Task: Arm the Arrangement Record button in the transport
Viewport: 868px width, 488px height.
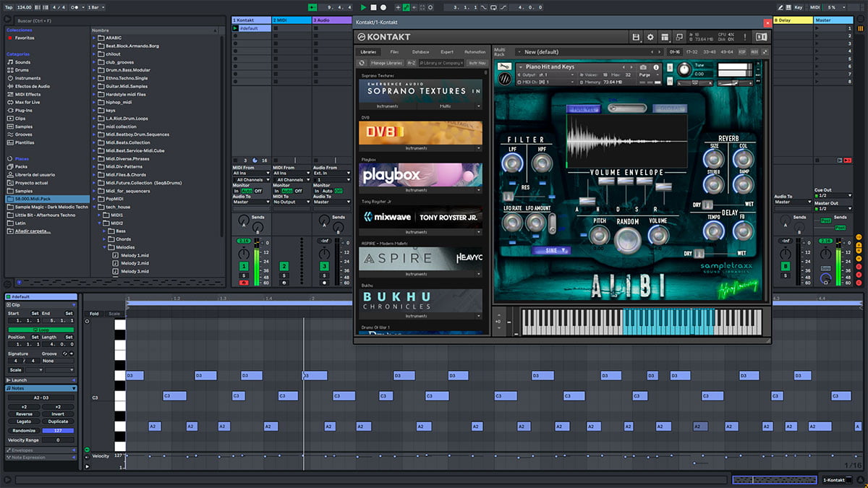Action: coord(383,7)
